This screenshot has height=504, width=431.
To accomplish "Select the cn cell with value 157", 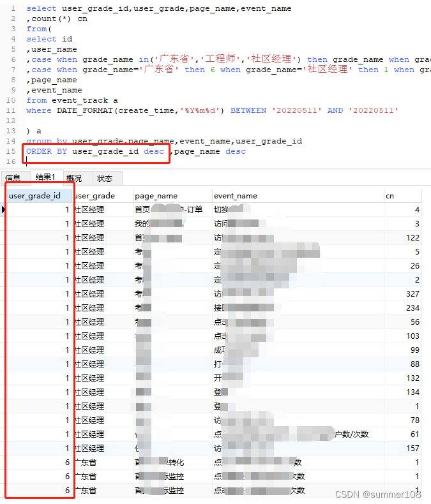I will click(x=403, y=448).
